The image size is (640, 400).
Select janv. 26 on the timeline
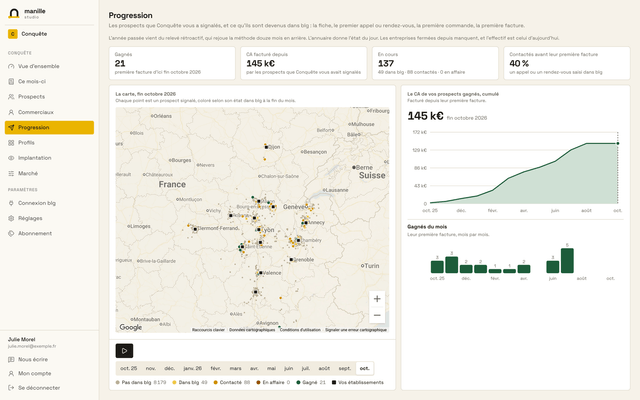click(193, 368)
